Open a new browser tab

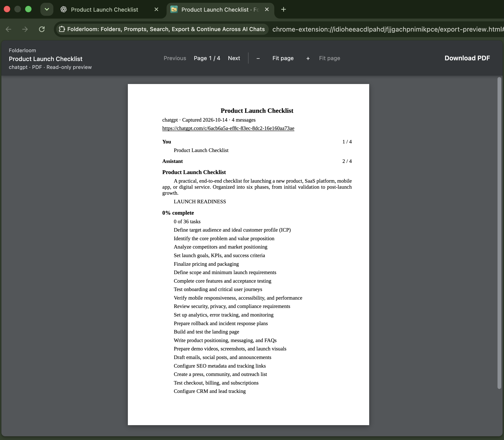[283, 9]
